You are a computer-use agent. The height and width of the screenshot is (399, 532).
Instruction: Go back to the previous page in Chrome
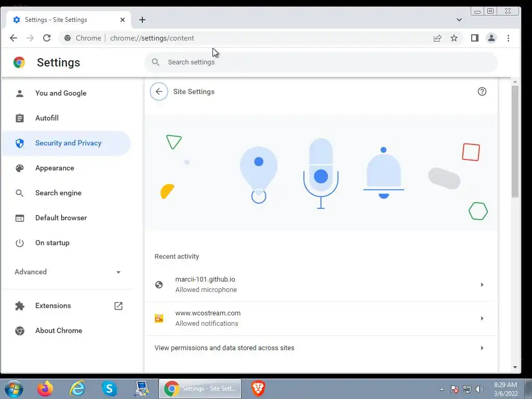pyautogui.click(x=14, y=38)
